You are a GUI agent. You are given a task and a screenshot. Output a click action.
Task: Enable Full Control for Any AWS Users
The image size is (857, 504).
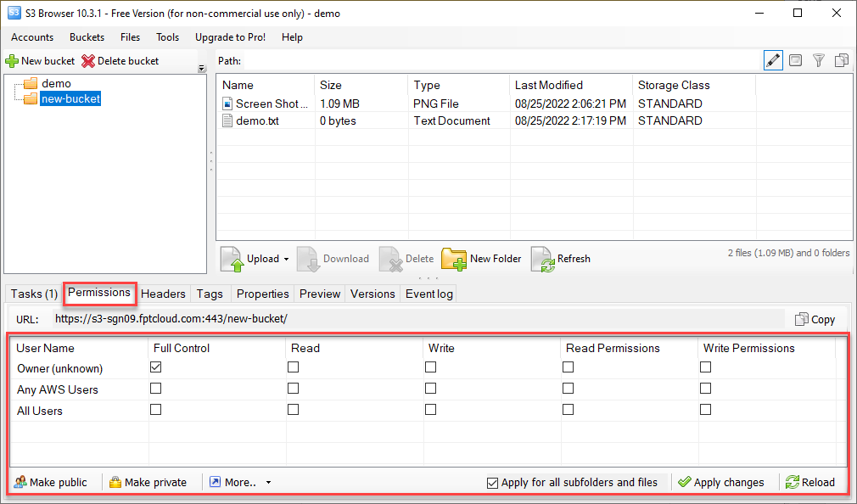click(x=155, y=388)
